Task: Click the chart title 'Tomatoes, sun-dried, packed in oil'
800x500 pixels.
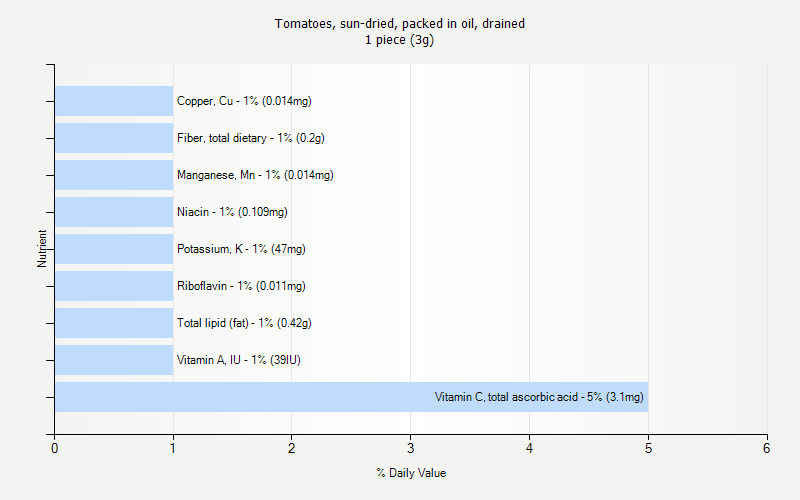Action: click(x=399, y=24)
